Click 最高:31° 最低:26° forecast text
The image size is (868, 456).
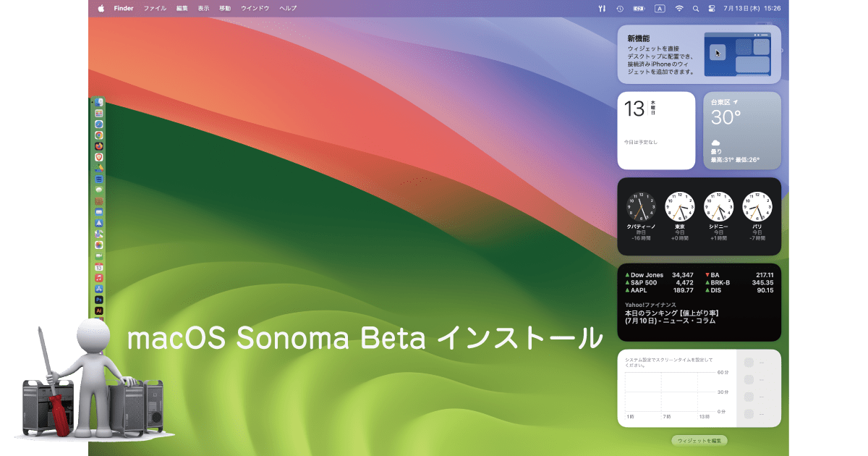coord(735,160)
